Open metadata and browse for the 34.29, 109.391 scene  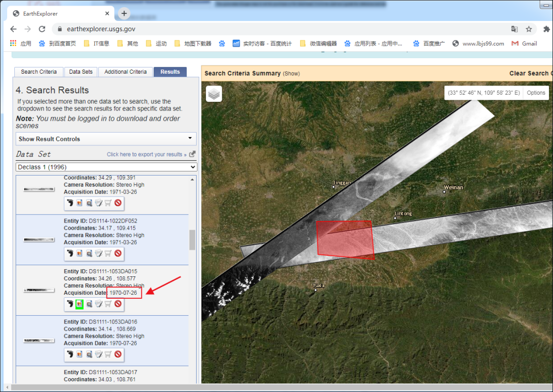click(x=89, y=203)
